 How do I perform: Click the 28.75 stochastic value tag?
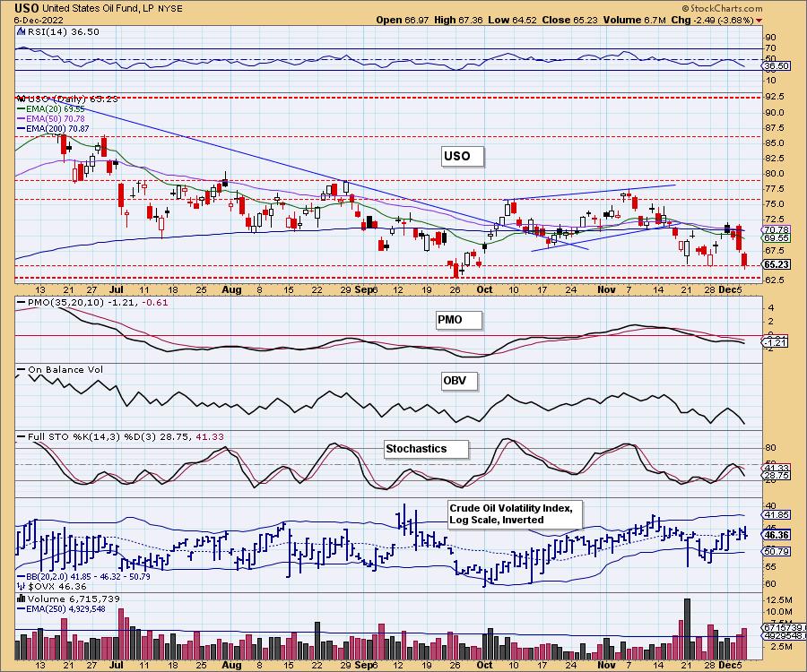[777, 476]
